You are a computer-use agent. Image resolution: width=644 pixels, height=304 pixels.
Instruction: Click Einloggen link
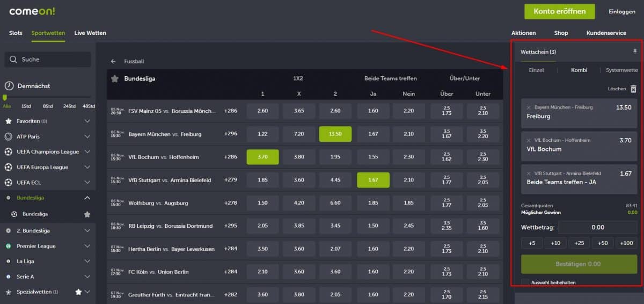coord(622,11)
